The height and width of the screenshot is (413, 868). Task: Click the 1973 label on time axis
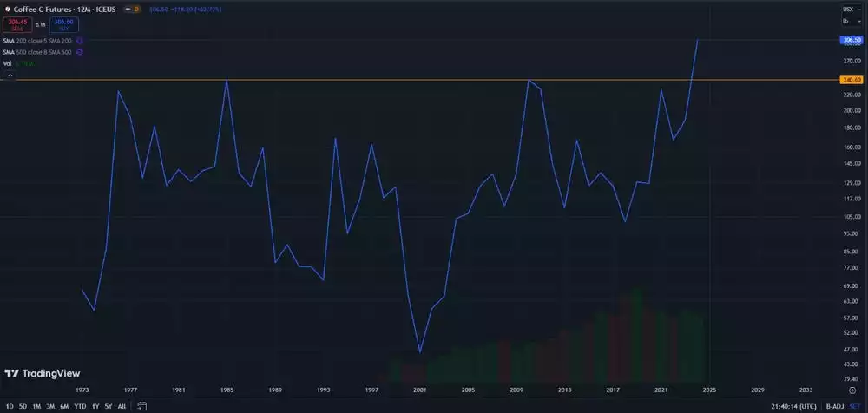tap(82, 390)
